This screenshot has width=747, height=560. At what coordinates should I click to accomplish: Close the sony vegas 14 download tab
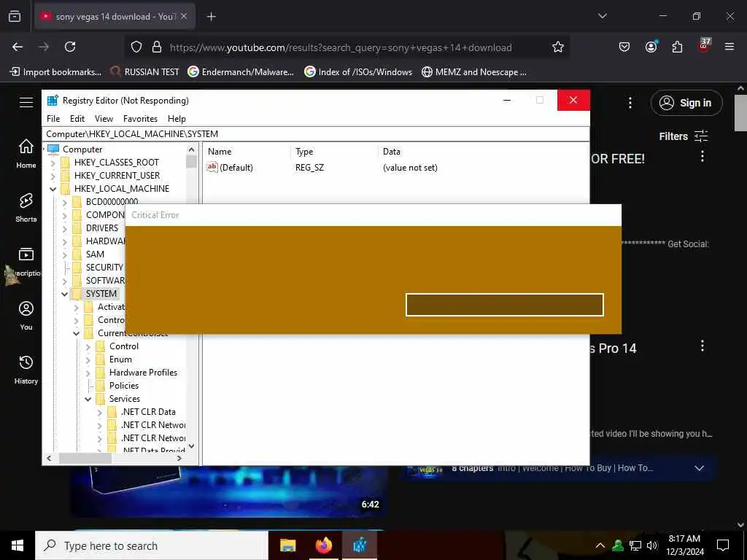coord(184,16)
